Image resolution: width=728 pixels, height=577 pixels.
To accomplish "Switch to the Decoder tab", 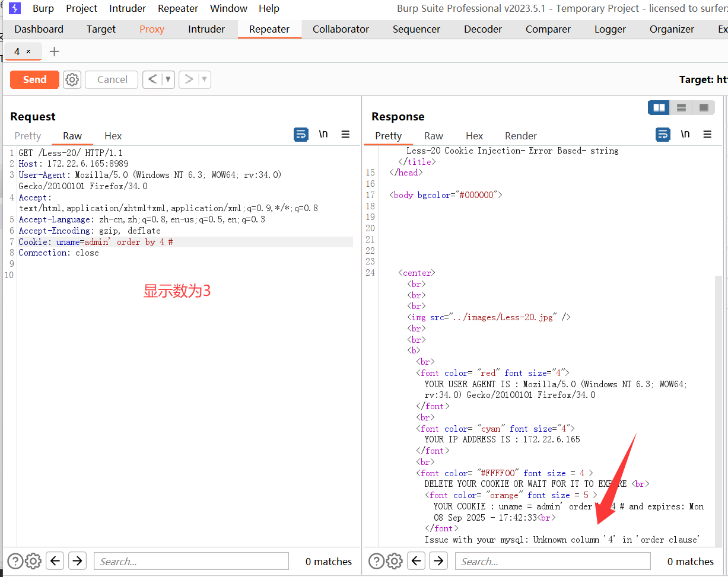I will pos(483,29).
